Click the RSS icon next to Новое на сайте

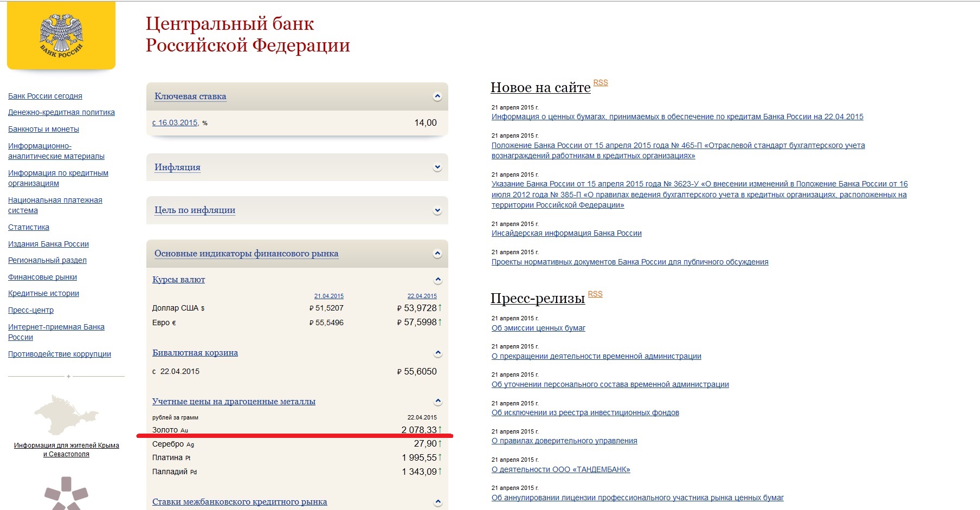[x=601, y=82]
